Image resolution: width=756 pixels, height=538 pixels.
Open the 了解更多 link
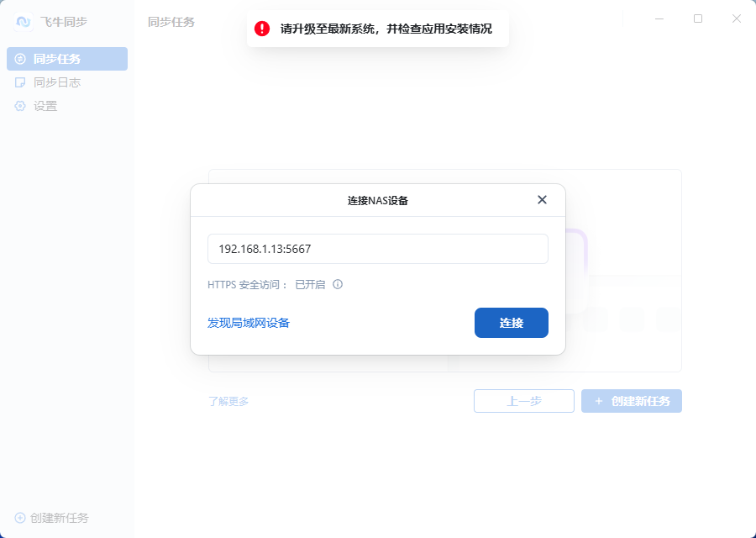[x=228, y=401]
